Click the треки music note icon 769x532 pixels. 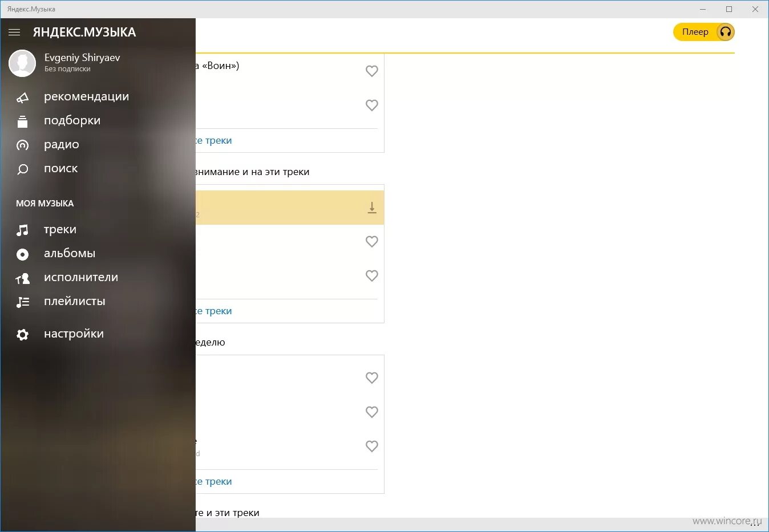coord(22,230)
